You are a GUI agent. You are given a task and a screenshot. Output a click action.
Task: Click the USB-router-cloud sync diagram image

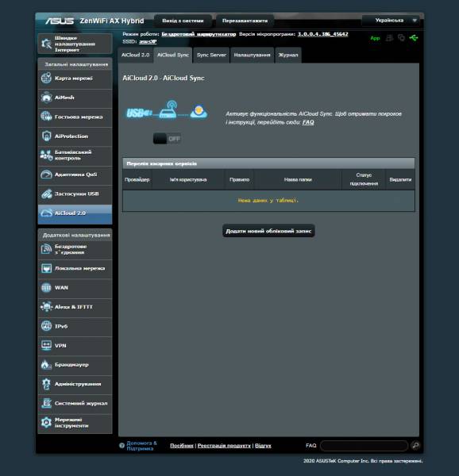[167, 110]
